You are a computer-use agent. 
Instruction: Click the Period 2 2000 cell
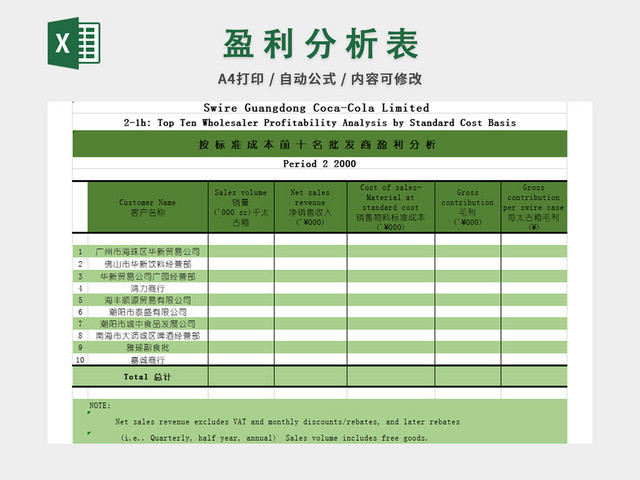320,164
